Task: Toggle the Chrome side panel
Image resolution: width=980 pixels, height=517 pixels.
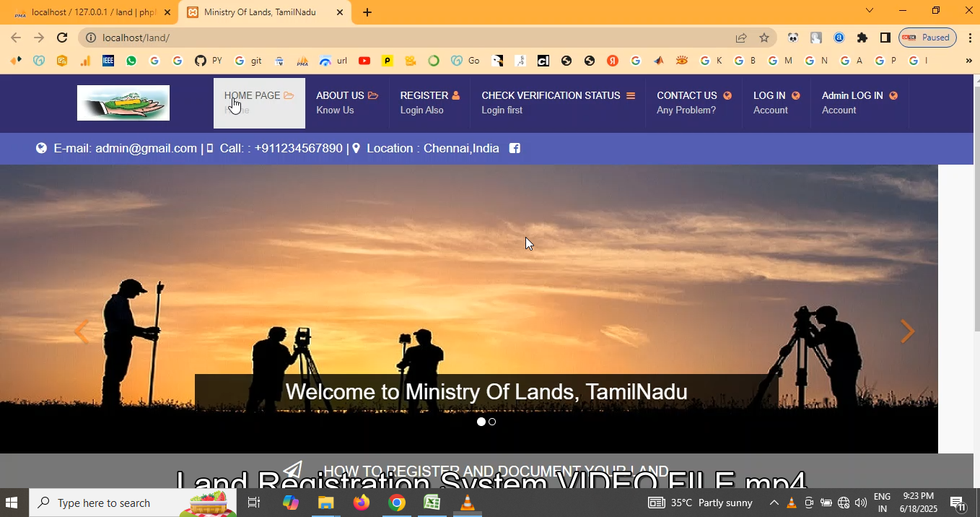Action: pyautogui.click(x=885, y=38)
